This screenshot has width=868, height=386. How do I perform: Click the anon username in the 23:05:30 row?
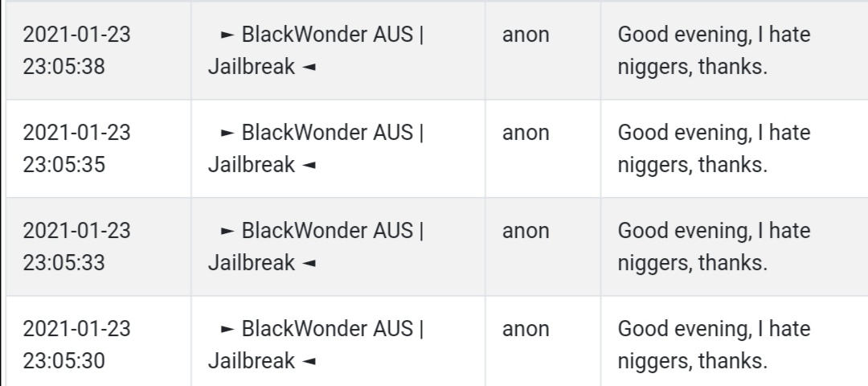pos(526,329)
